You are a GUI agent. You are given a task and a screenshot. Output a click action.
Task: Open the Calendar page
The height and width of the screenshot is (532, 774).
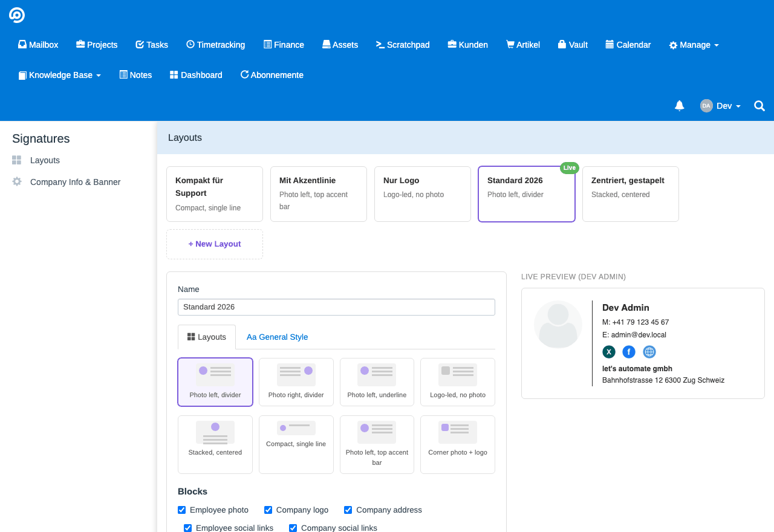tap(628, 45)
